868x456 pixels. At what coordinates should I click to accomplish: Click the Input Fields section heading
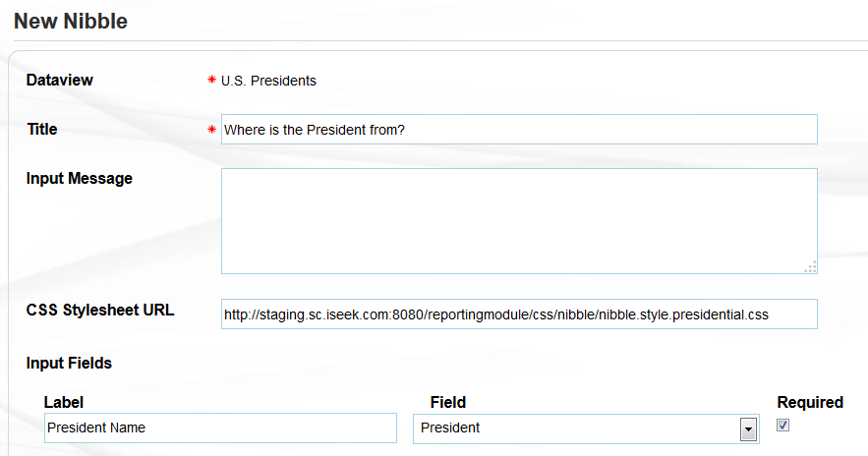(x=69, y=364)
